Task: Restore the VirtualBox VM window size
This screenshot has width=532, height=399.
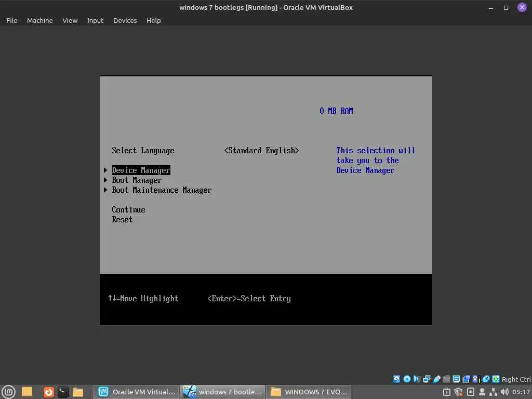Action: pyautogui.click(x=506, y=7)
